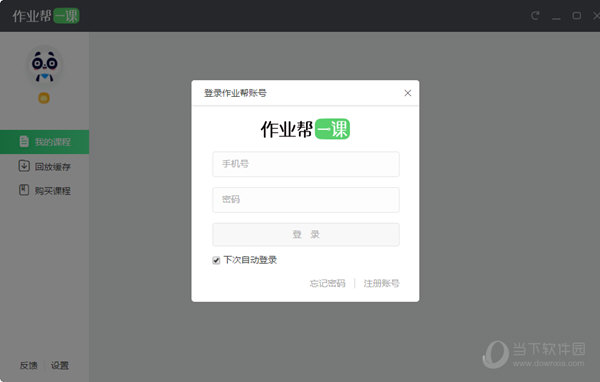Open the 忘记密码 link
This screenshot has width=600, height=382.
coord(328,283)
